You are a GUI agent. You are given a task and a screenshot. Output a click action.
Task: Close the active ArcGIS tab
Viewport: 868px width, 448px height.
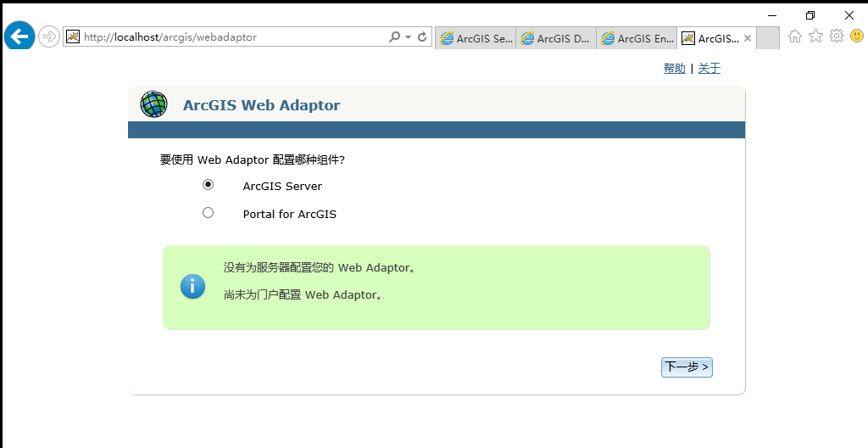tap(748, 38)
